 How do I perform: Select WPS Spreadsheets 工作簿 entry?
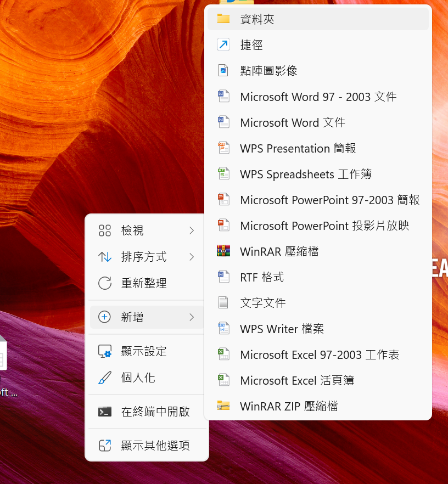tap(318, 174)
